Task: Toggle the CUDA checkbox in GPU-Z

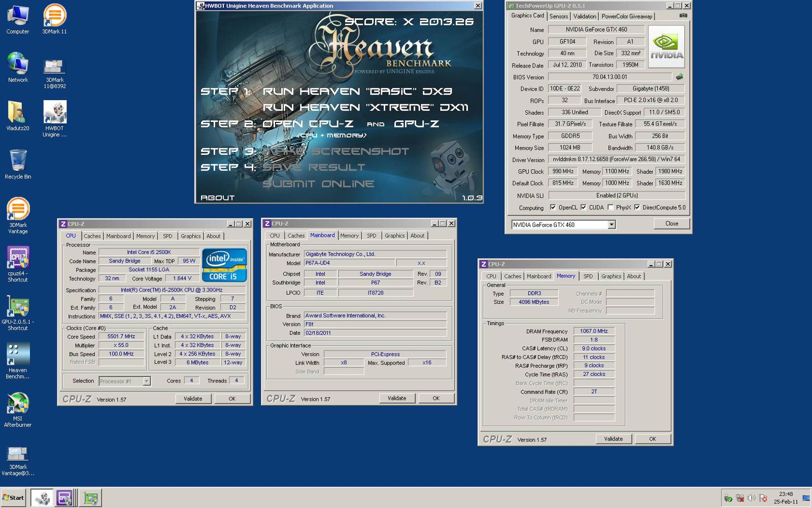Action: 583,207
